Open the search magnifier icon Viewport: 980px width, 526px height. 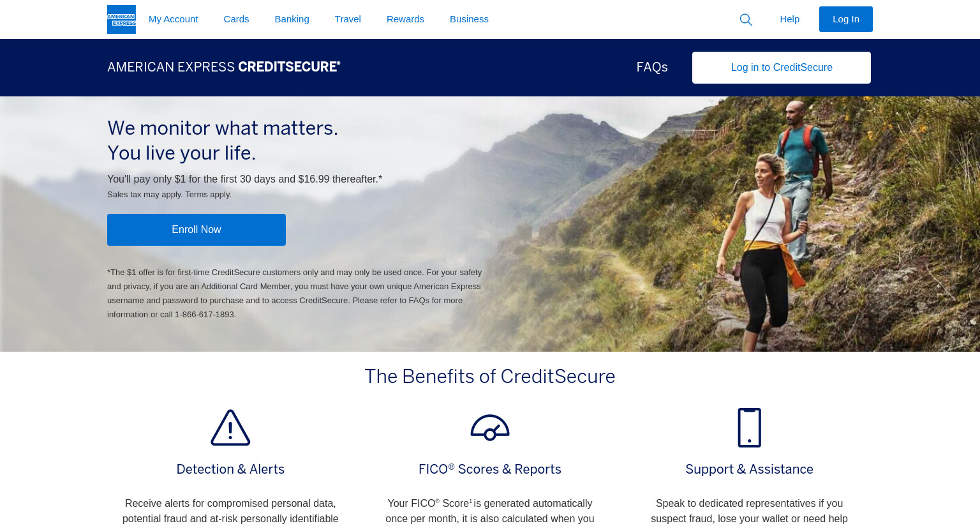point(746,20)
